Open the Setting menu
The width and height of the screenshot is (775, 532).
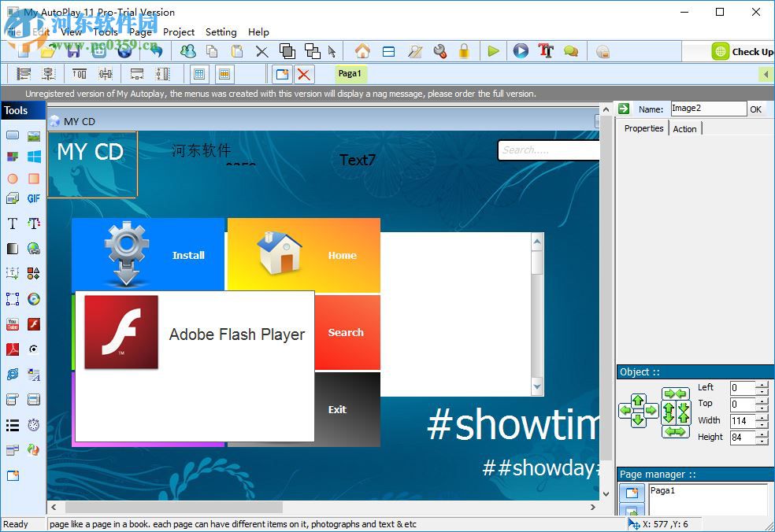point(221,32)
